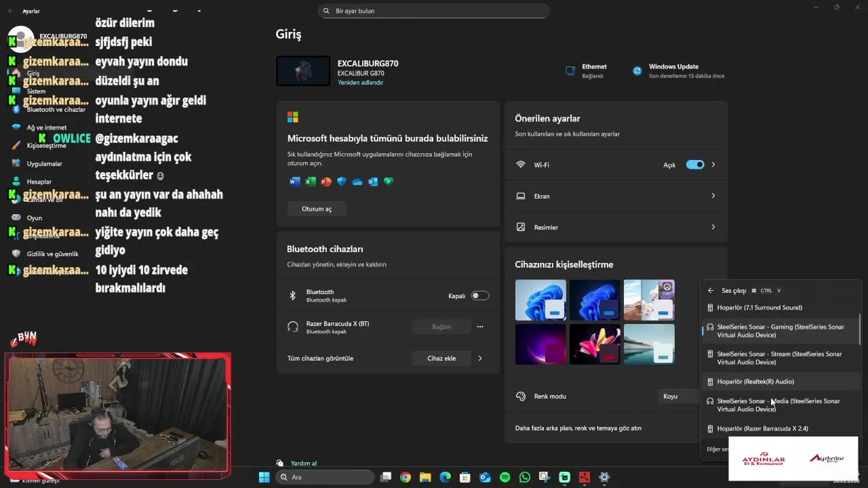868x488 pixels.
Task: Turn off the Wi-Fi toggle
Action: coord(695,165)
